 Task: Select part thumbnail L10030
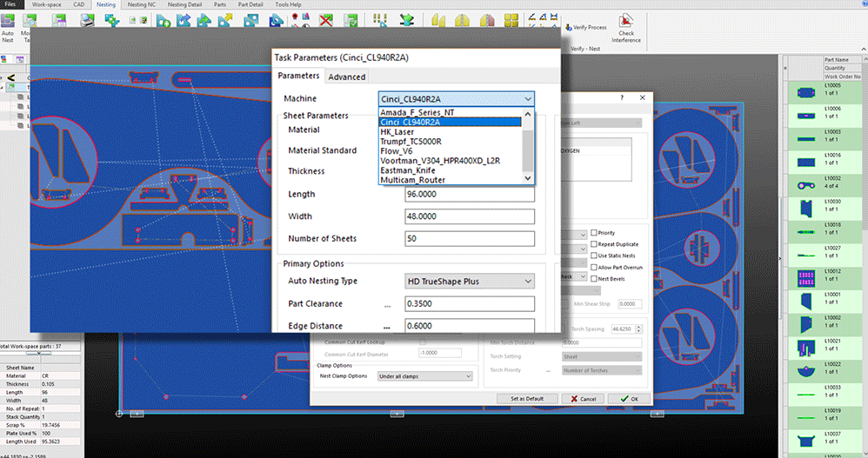(x=806, y=209)
